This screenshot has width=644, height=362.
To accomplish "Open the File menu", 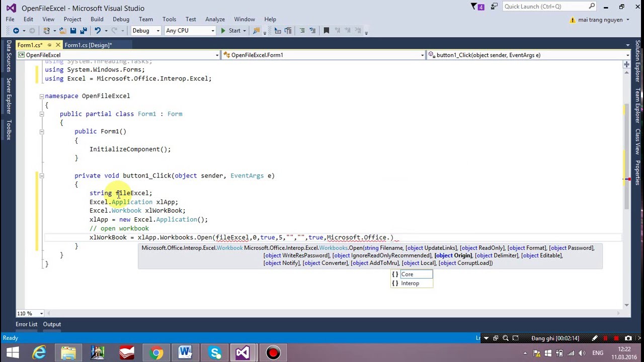I will click(x=10, y=19).
